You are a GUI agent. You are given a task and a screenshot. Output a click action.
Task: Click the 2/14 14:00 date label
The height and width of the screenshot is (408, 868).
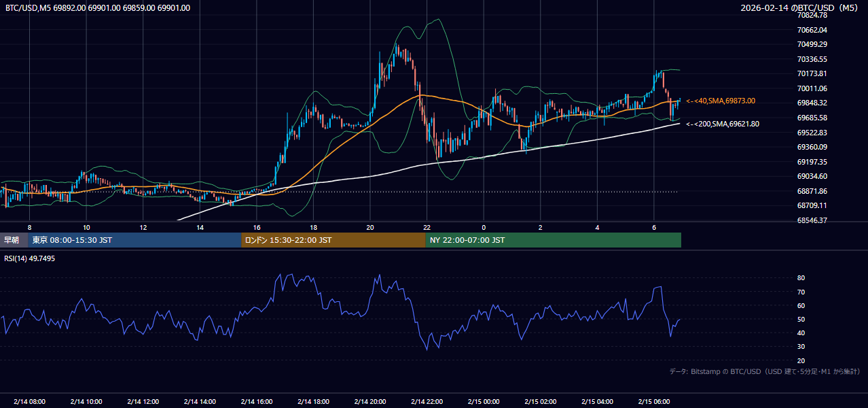point(200,401)
